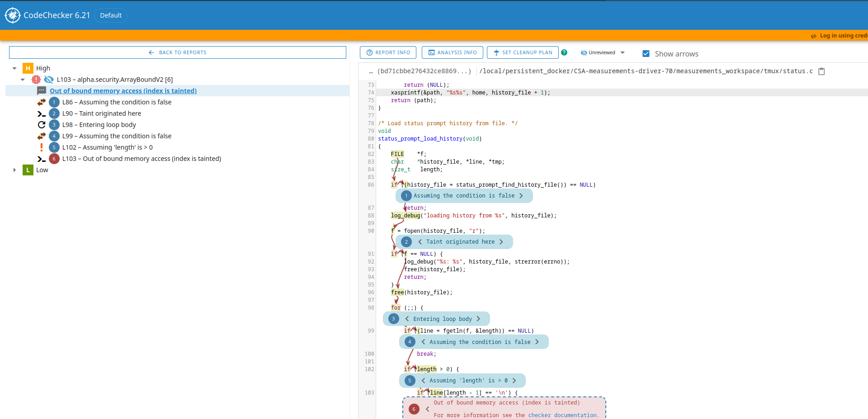This screenshot has width=868, height=419.
Task: Click step number 1 badge in tree
Action: pos(54,102)
